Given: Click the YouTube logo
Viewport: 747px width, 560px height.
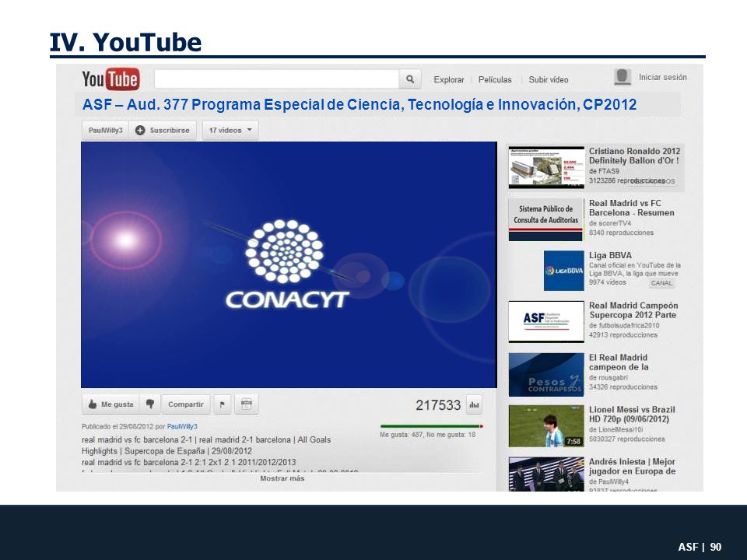Looking at the screenshot, I should 110,79.
